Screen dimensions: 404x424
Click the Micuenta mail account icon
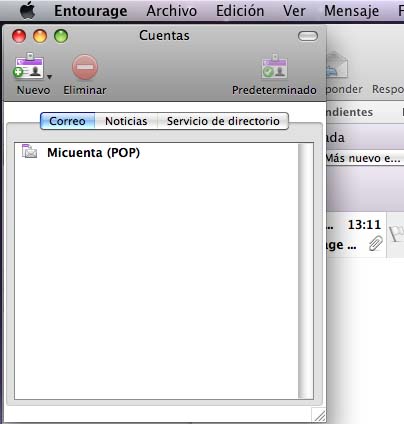29,151
